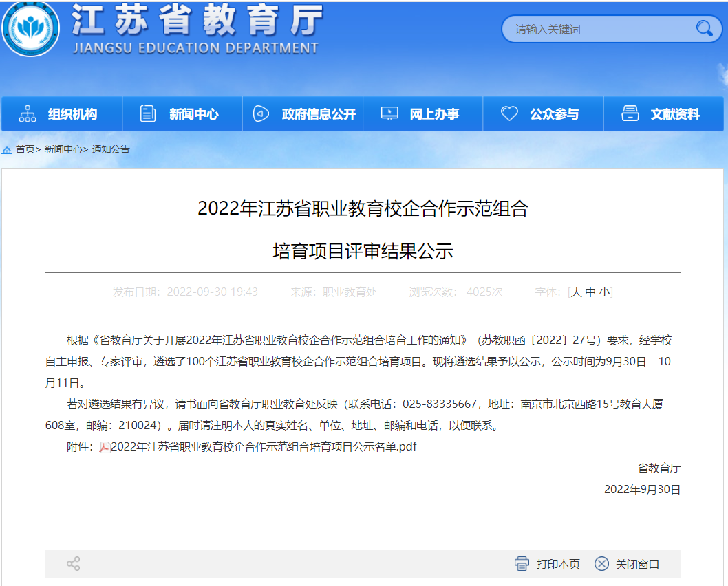The height and width of the screenshot is (586, 728).
Task: Set font size to 小
Action: point(604,292)
